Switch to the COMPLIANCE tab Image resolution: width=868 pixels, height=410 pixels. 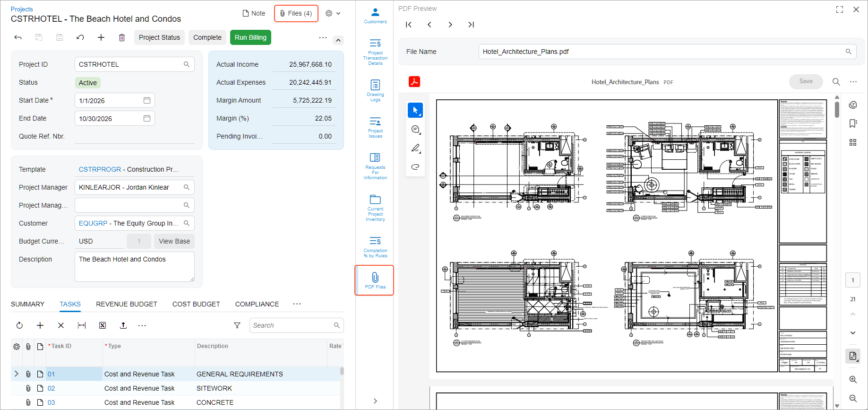click(257, 304)
